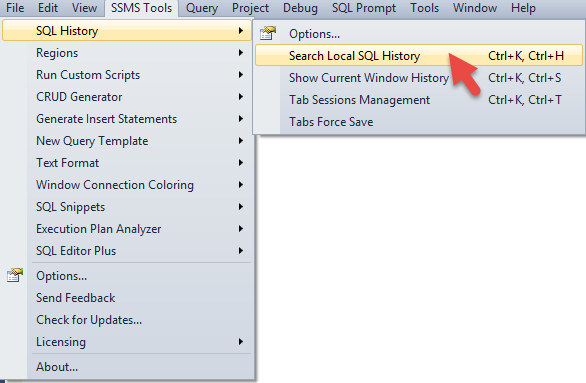The width and height of the screenshot is (586, 383).
Task: Click the Generate Insert Statements arrow
Action: coord(241,119)
